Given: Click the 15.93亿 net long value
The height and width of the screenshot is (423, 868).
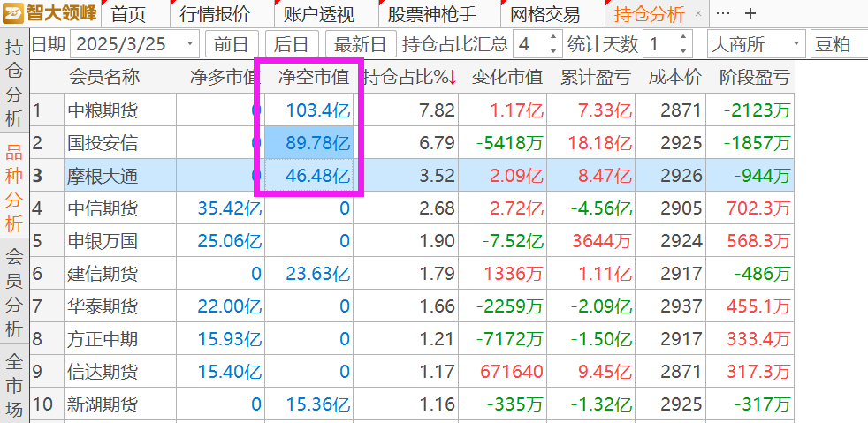Looking at the screenshot, I should [x=230, y=339].
